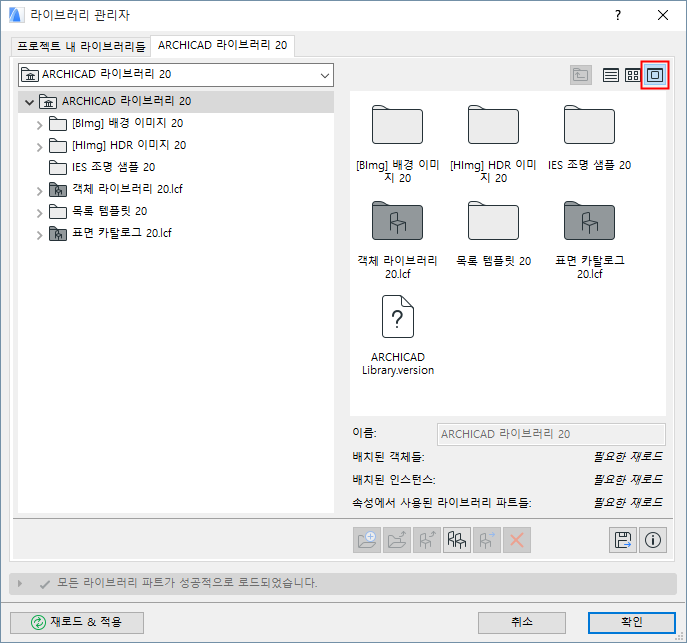Open 목록 템플릿 20 folder thumbnail

pos(493,221)
